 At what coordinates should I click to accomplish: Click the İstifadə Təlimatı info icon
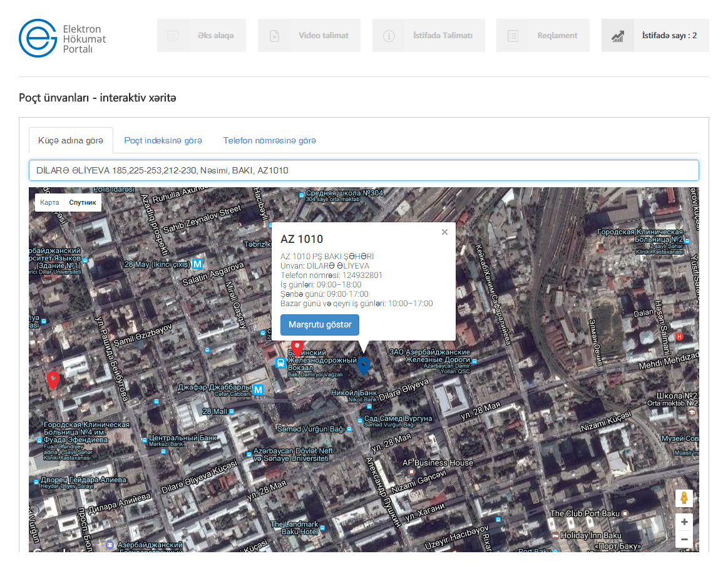(389, 36)
